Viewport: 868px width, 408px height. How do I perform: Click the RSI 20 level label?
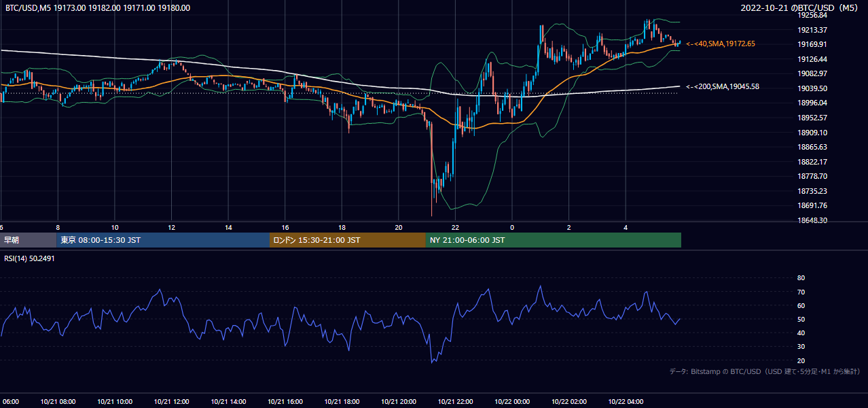pyautogui.click(x=801, y=360)
